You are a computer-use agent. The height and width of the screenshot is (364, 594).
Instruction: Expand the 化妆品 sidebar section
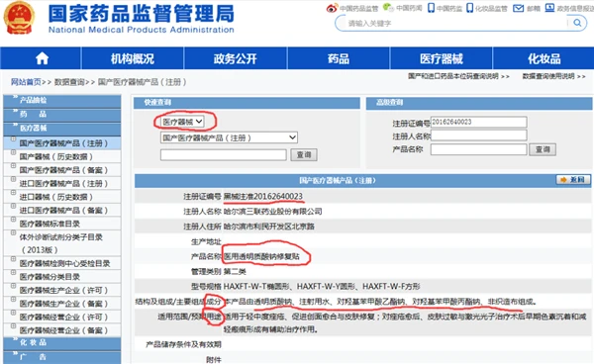[x=62, y=343]
